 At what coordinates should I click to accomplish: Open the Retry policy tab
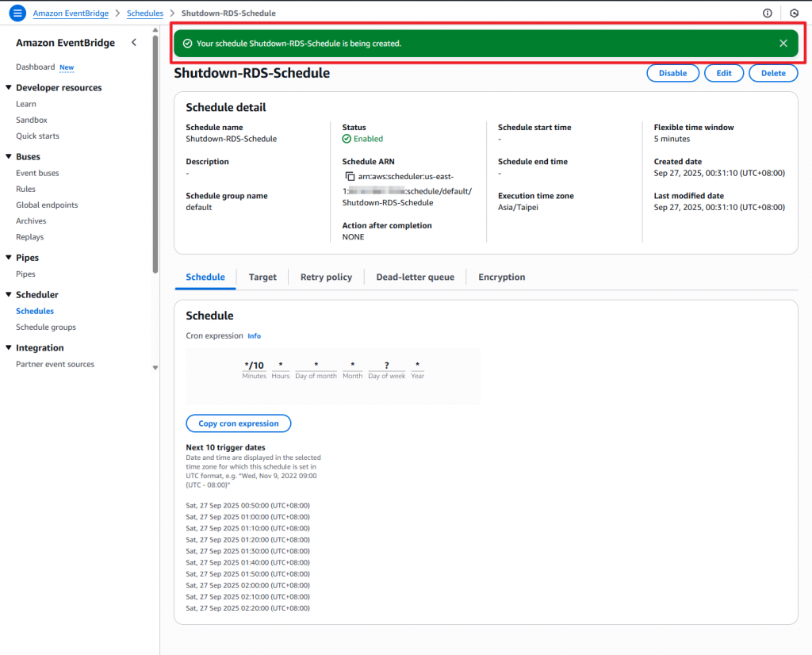tap(326, 277)
